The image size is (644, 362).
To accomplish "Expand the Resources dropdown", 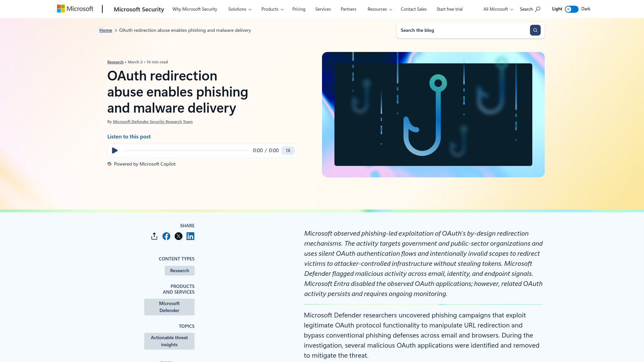I will point(379,9).
